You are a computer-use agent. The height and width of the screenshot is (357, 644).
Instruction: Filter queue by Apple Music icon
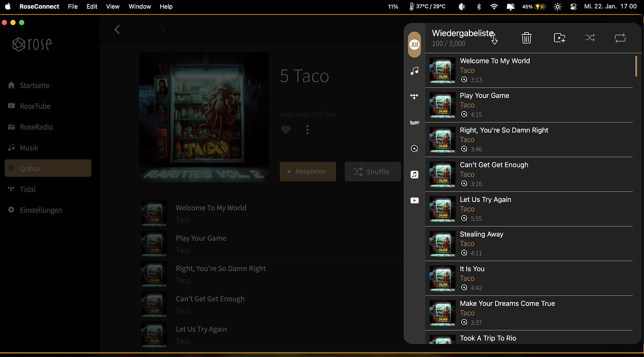click(x=414, y=175)
